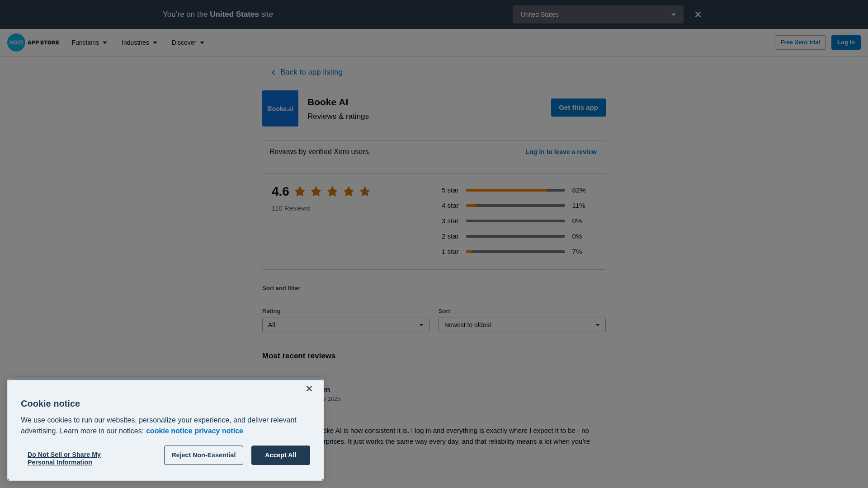This screenshot has height=488, width=868.
Task: Click the five-star rating stars
Action: (x=332, y=192)
